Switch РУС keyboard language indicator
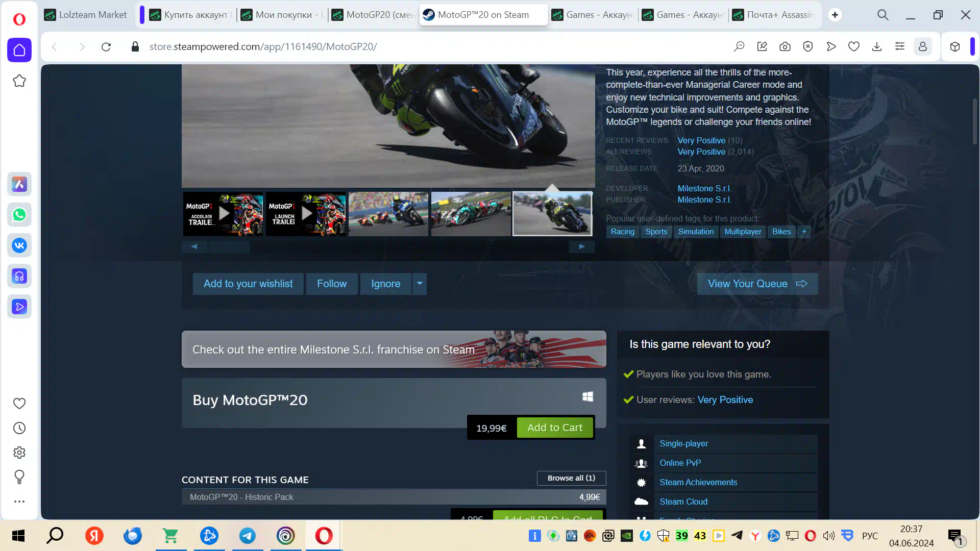This screenshot has width=980, height=551. tap(870, 536)
